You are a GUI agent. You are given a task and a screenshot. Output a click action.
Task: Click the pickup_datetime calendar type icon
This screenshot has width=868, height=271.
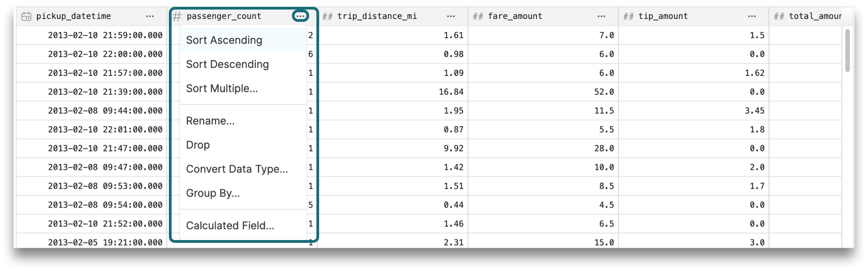coord(26,16)
